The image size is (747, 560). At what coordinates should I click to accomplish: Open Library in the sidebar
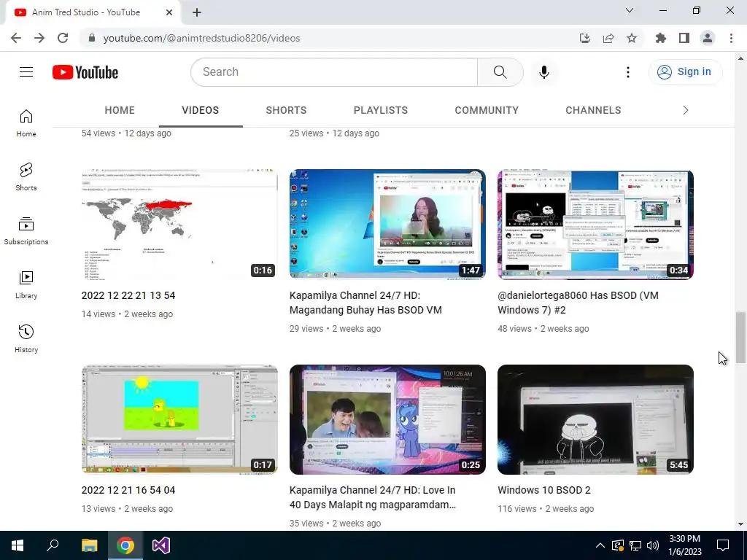pyautogui.click(x=26, y=285)
